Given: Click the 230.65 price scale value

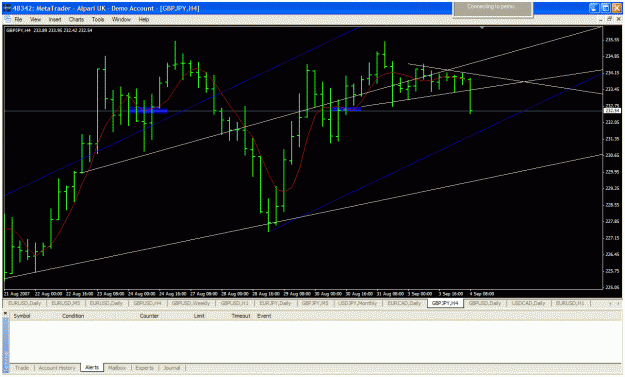Looking at the screenshot, I should click(612, 155).
